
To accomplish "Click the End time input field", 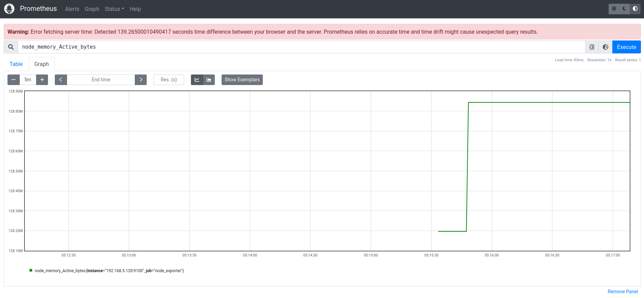I will click(101, 80).
